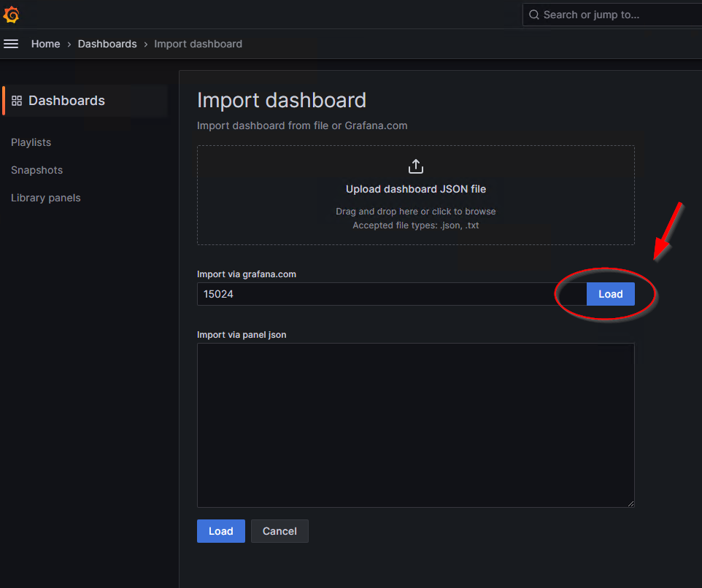
Task: Cancel the dashboard import
Action: click(279, 531)
